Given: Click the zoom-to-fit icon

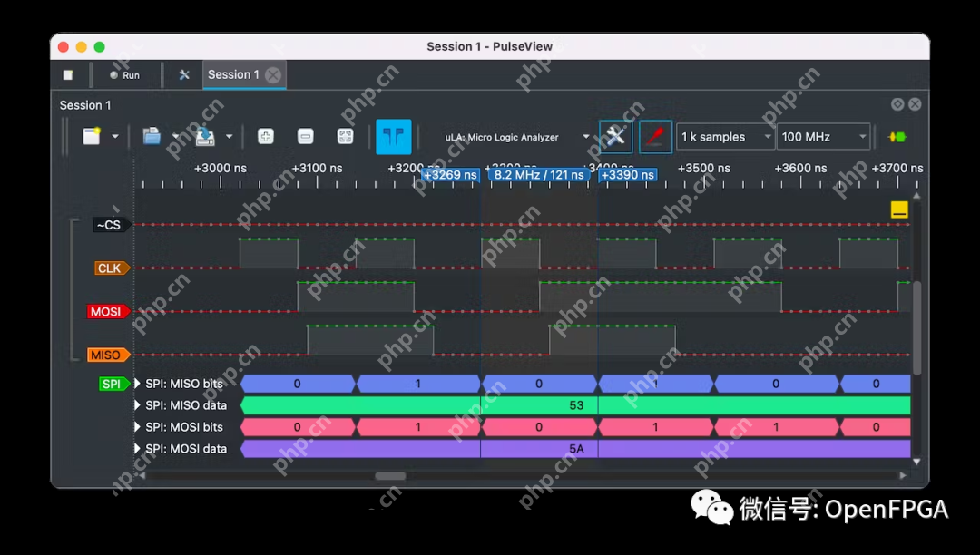Looking at the screenshot, I should tap(345, 137).
